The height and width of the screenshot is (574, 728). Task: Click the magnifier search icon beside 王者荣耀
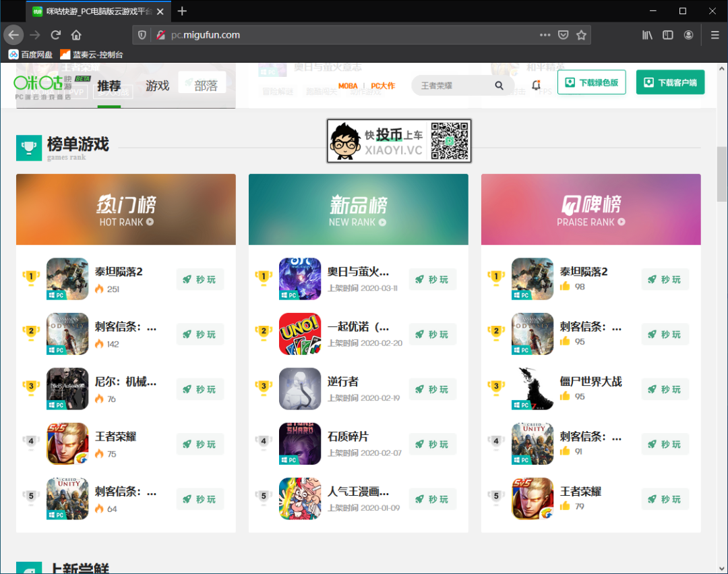499,86
